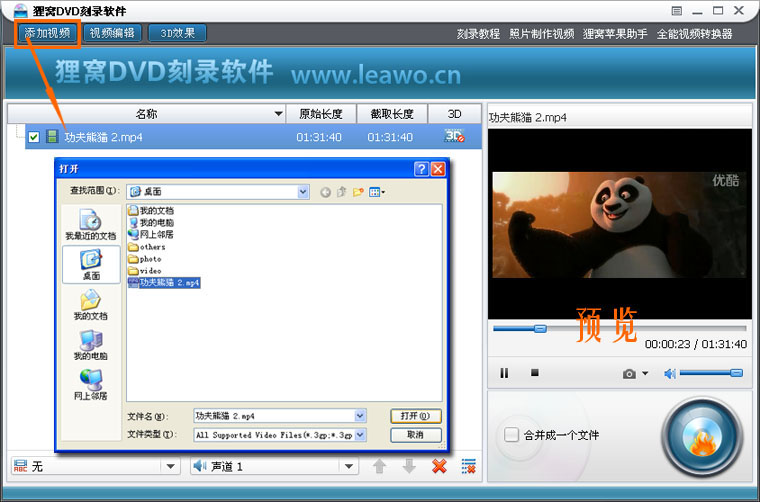The width and height of the screenshot is (760, 502).
Task: Click the 取消 cancel button
Action: (x=416, y=435)
